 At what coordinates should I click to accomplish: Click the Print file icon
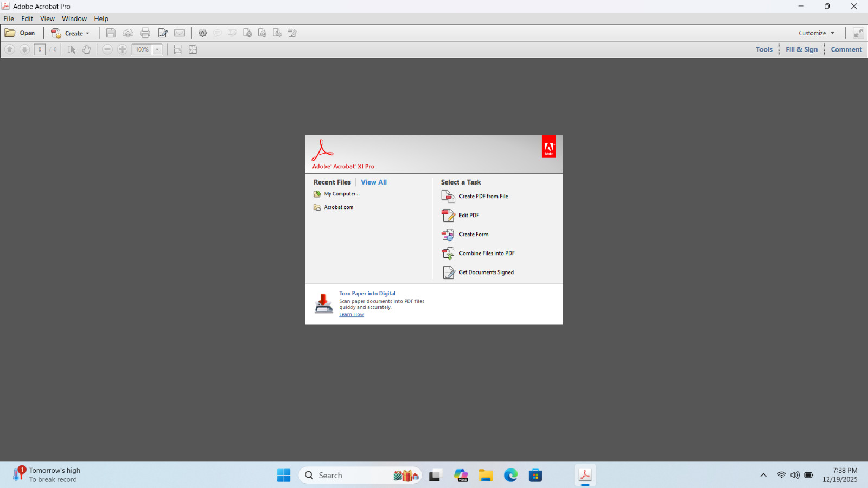point(145,33)
